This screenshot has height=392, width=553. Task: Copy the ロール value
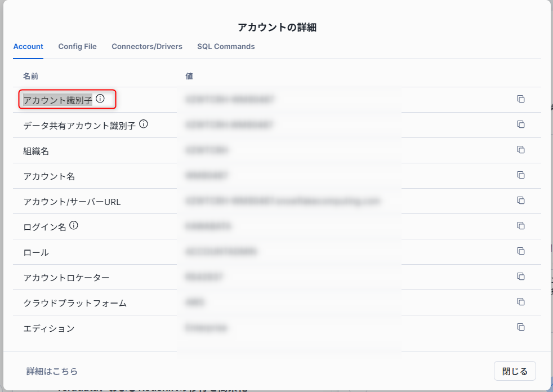click(x=521, y=251)
